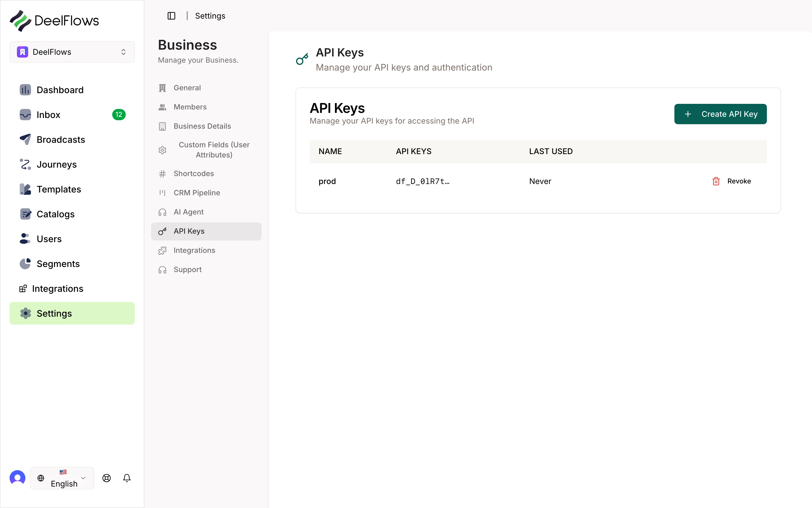Open the Inbox tray icon
The width and height of the screenshot is (812, 508).
coord(25,115)
